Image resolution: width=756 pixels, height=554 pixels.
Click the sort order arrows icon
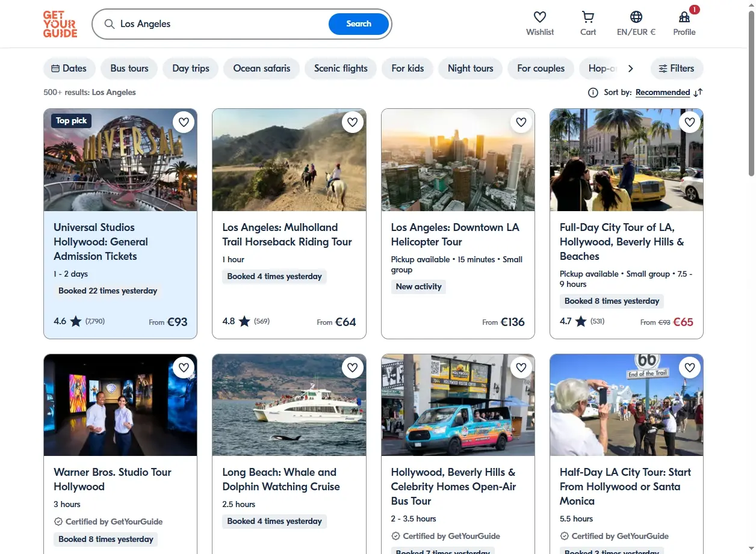point(698,93)
